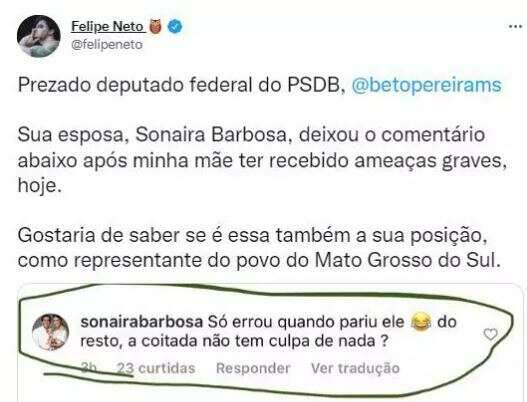This screenshot has width=527, height=402.
Task: Click the laughing emoji in the comment
Action: tap(421, 322)
